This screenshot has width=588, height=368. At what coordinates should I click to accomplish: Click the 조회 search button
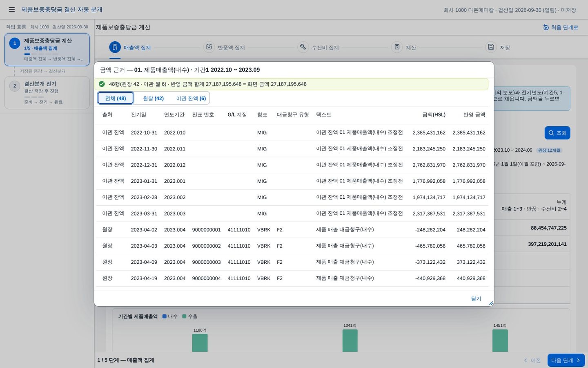pos(557,133)
